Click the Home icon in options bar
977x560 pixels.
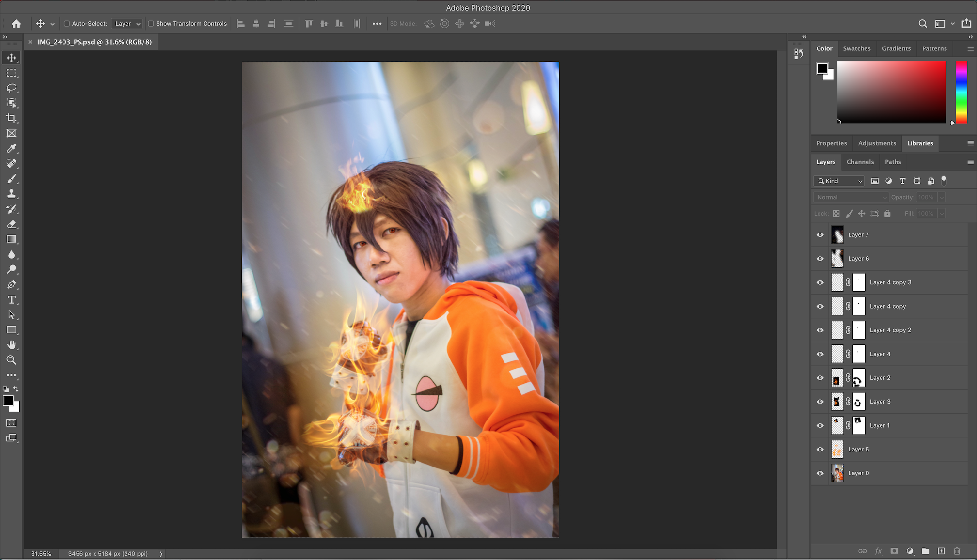point(16,24)
